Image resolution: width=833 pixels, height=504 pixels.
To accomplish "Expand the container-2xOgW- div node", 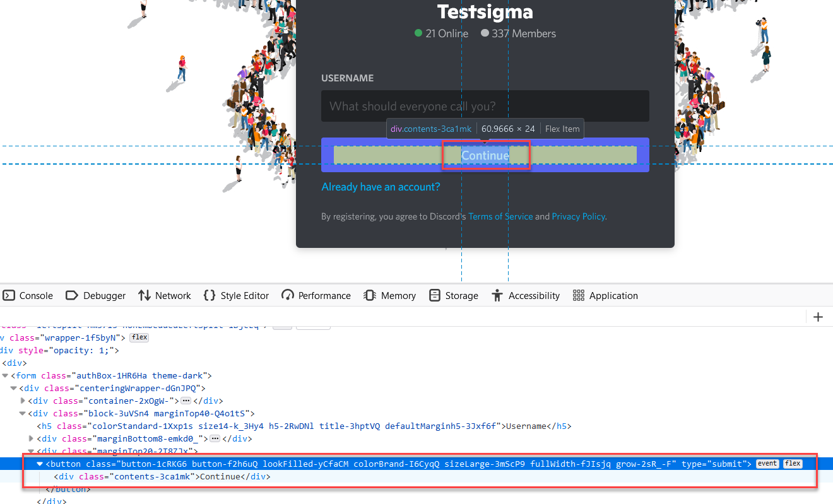I will 23,401.
